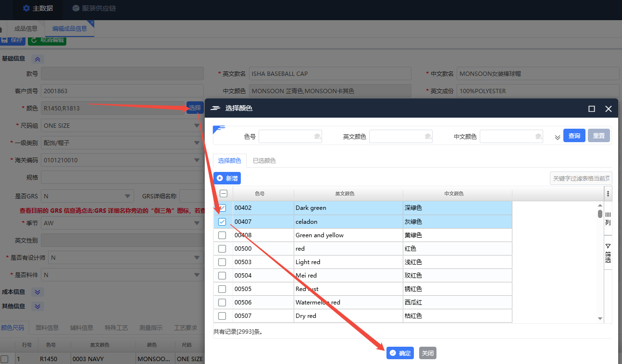Viewport: 622px width, 364px height.
Task: Check the 00500 red row checkbox
Action: 222,249
